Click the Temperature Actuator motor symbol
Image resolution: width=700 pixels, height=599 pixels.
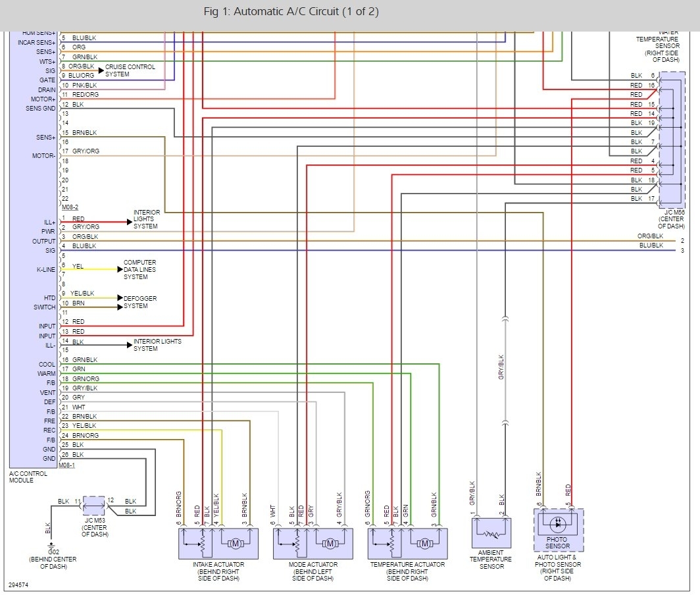tap(424, 544)
